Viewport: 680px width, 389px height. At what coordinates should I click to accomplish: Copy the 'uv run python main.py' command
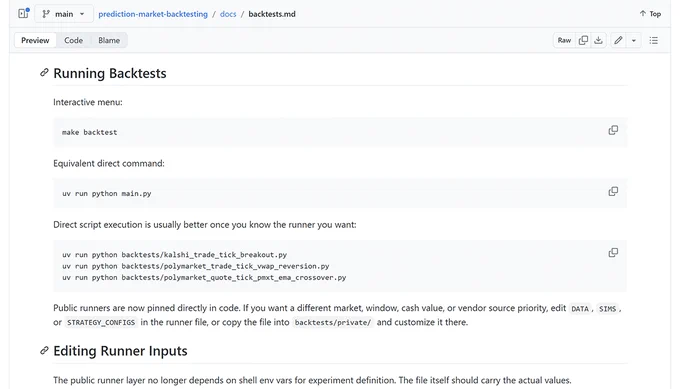[613, 191]
